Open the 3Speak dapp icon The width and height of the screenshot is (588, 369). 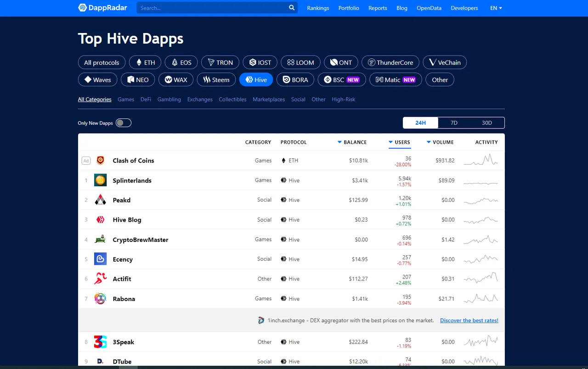100,341
